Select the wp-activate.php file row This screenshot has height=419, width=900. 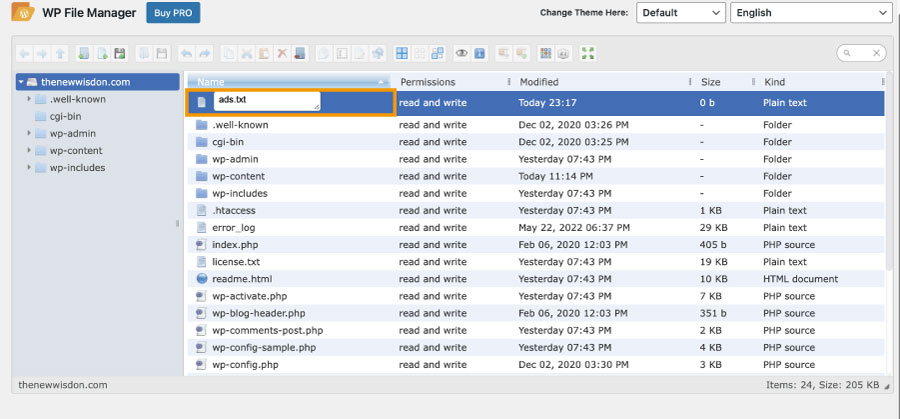pyautogui.click(x=535, y=297)
